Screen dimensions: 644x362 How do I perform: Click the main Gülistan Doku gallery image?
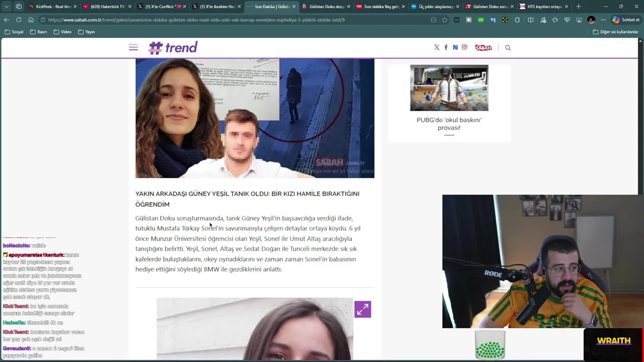point(255,118)
